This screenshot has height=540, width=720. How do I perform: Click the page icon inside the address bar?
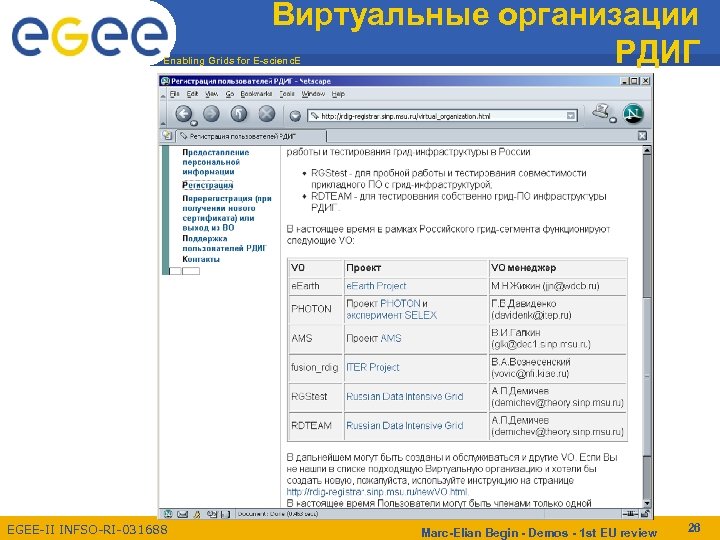315,116
